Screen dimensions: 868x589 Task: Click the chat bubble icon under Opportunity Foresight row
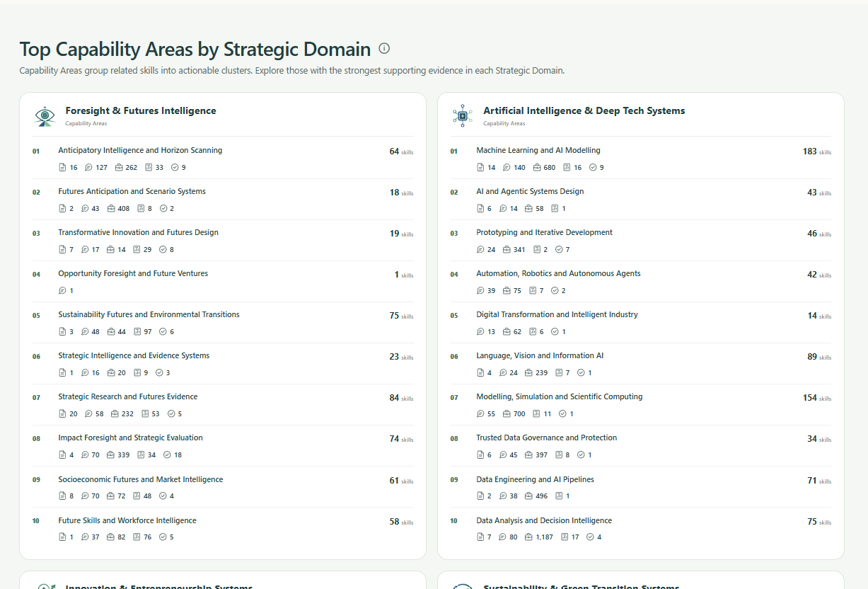62,291
